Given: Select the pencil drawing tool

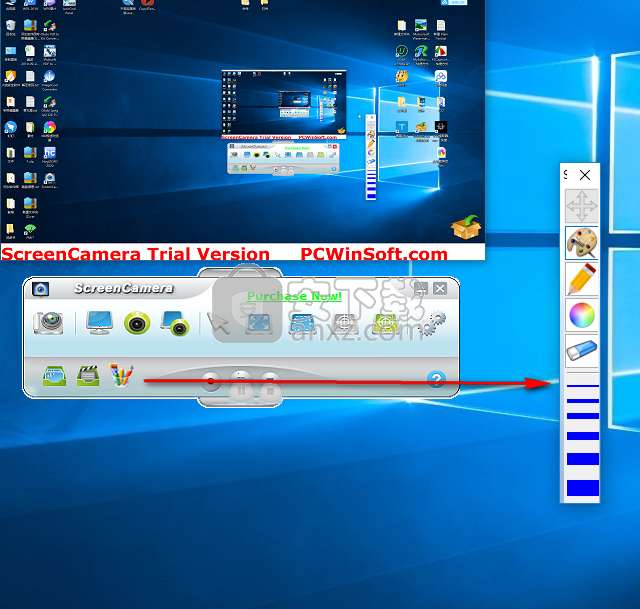Looking at the screenshot, I should [582, 279].
